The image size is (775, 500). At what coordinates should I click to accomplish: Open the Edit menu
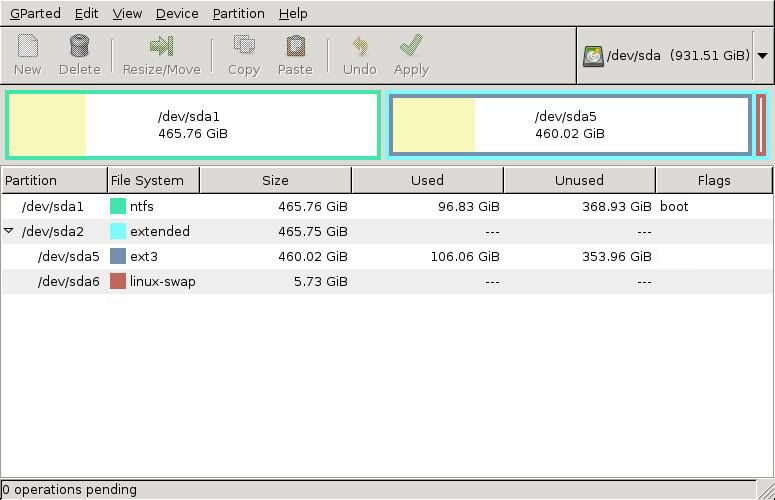coord(86,13)
